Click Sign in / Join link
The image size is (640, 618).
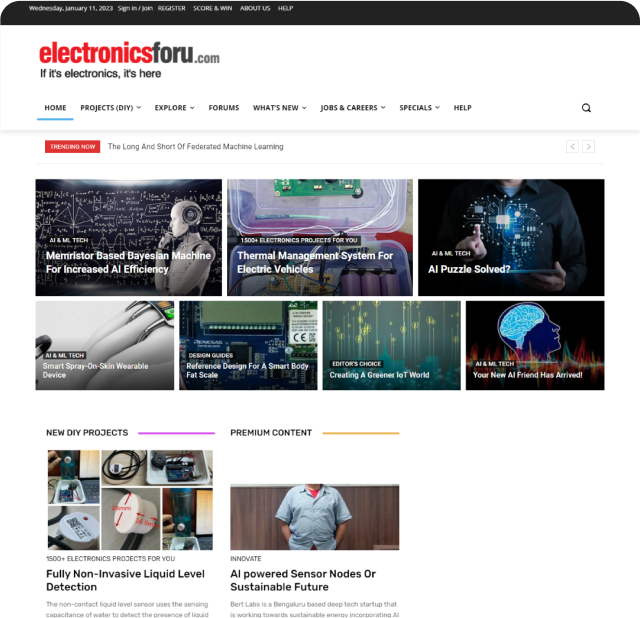(135, 8)
